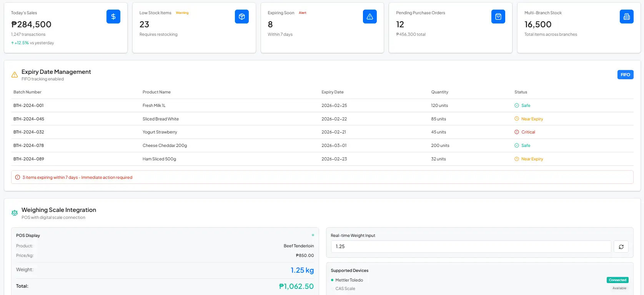Select batch BTH-2024-045

[x=29, y=119]
